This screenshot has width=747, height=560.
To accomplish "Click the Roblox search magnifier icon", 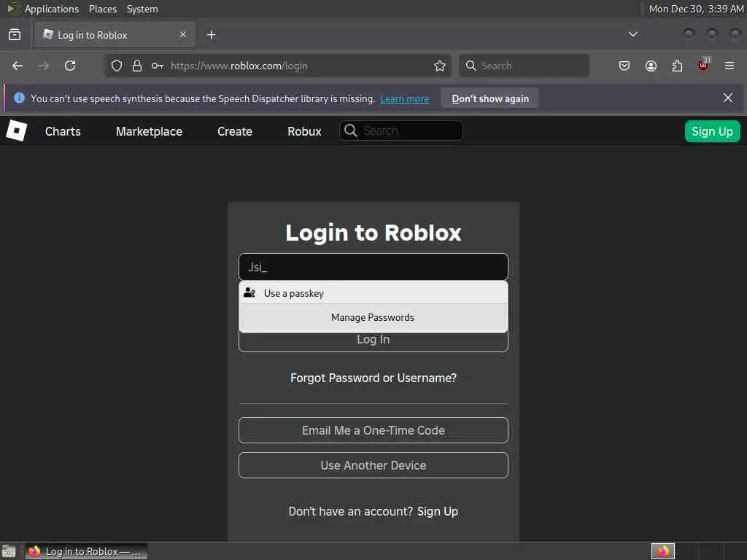I will click(351, 131).
